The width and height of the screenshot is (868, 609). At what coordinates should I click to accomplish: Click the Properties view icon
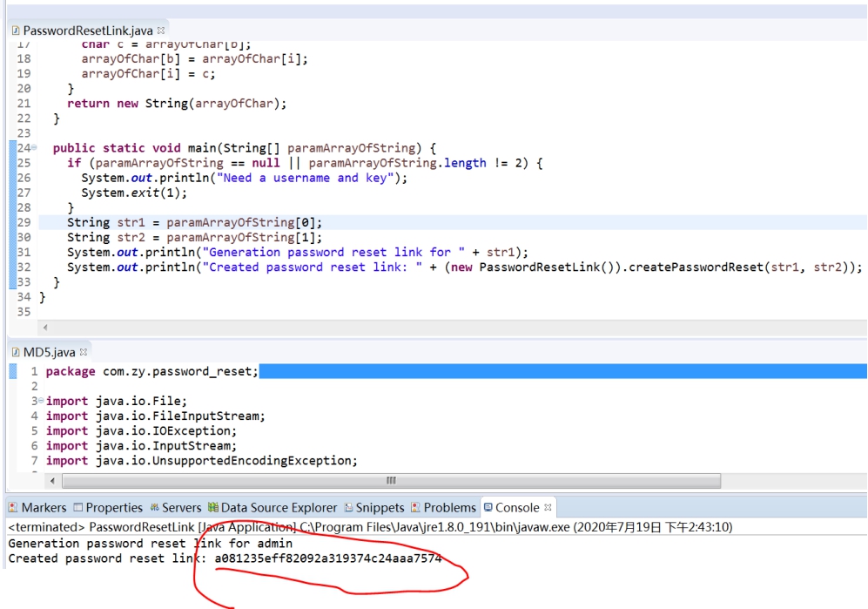(78, 508)
